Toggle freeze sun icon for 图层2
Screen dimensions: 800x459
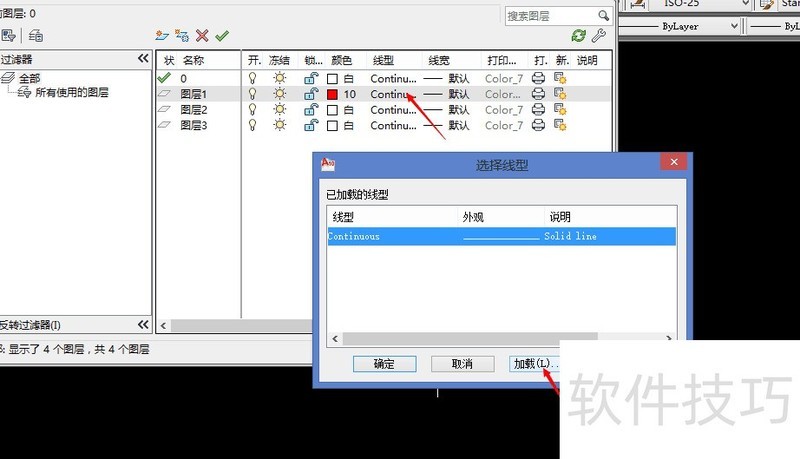point(280,110)
